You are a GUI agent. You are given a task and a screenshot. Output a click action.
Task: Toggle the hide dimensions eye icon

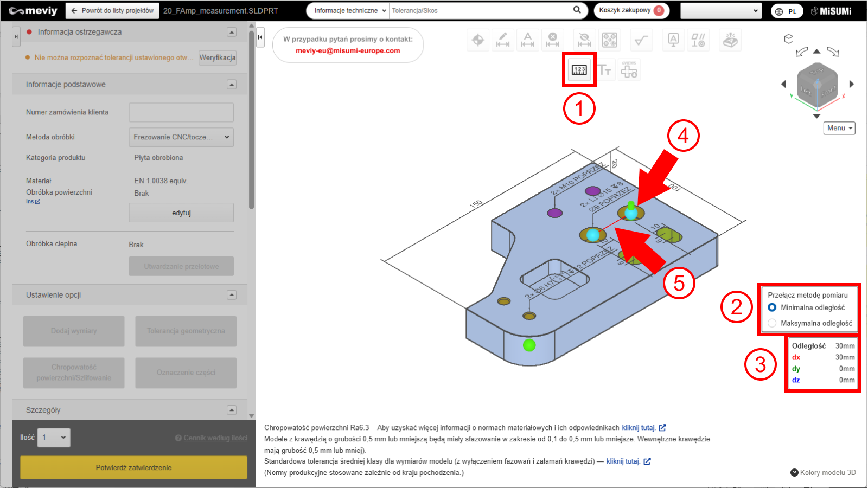pyautogui.click(x=584, y=40)
